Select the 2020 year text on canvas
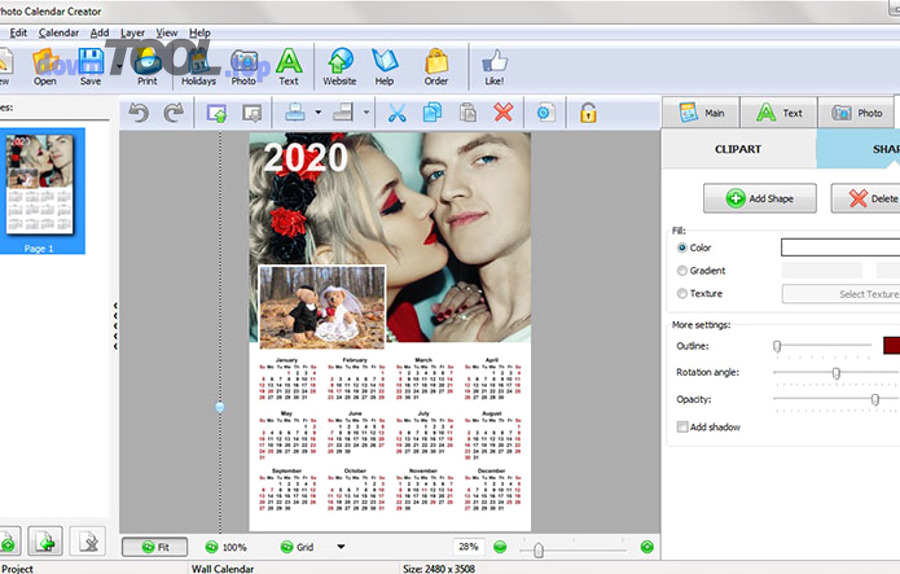Image resolution: width=900 pixels, height=574 pixels. click(x=305, y=157)
